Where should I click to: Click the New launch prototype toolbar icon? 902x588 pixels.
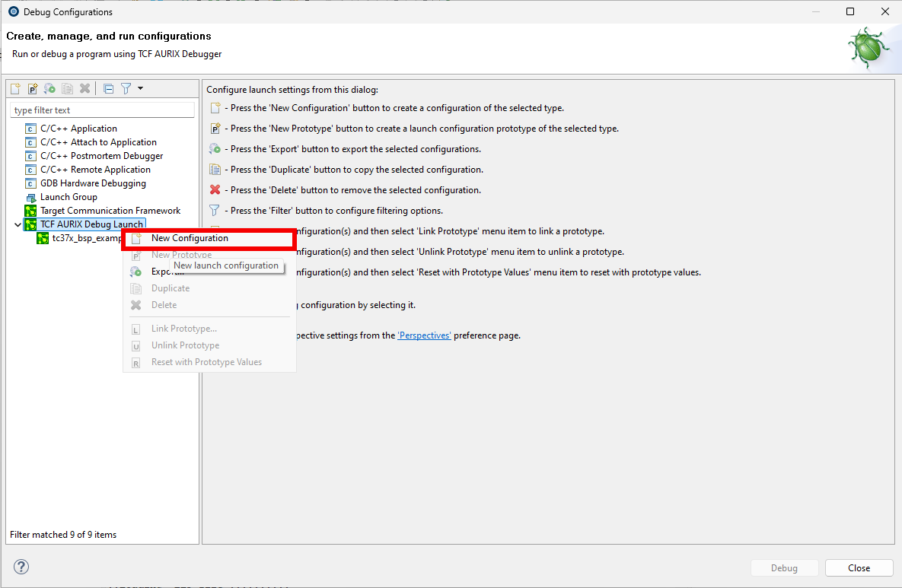31,88
